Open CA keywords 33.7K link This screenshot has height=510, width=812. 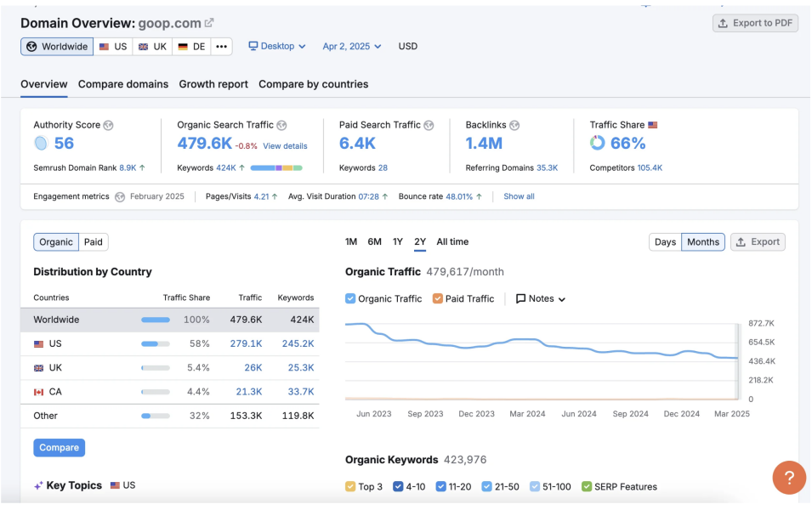tap(301, 392)
